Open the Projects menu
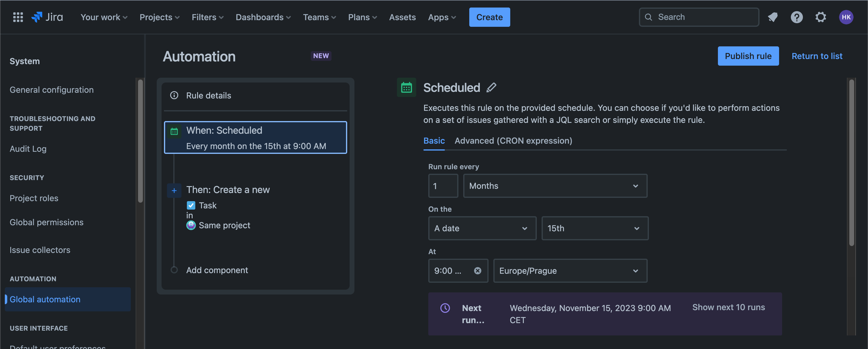The height and width of the screenshot is (349, 868). pyautogui.click(x=159, y=17)
